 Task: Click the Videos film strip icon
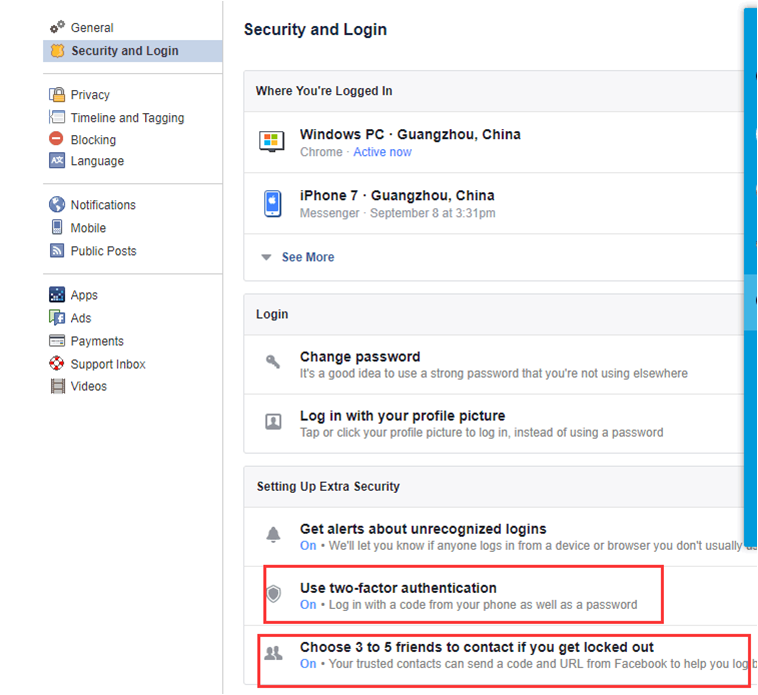(57, 386)
